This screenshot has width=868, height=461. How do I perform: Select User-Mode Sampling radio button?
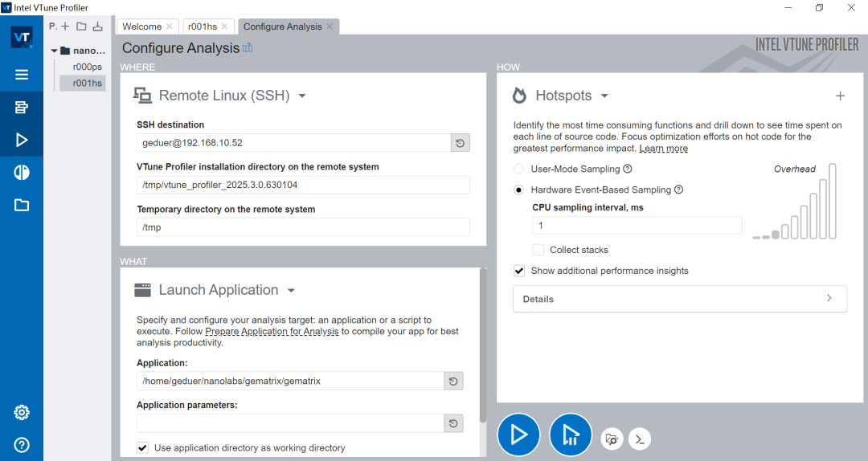[518, 169]
